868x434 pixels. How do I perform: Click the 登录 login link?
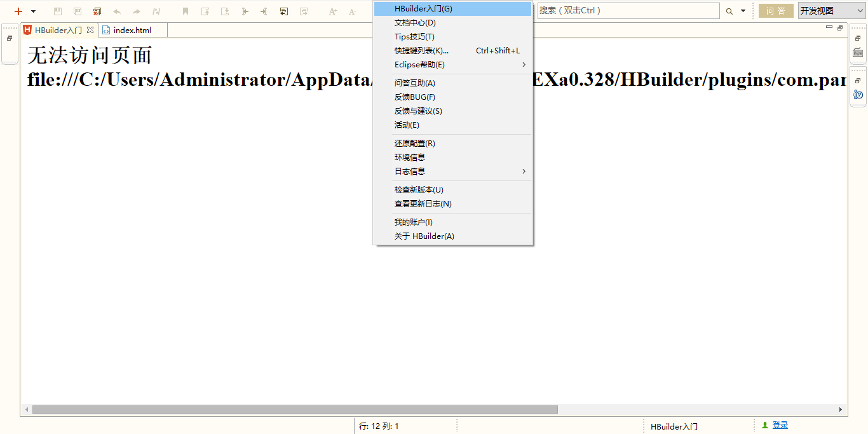tap(780, 425)
